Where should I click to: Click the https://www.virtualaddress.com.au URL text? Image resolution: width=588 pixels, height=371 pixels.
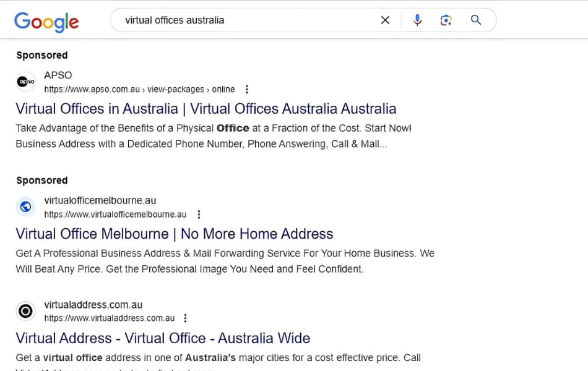[x=109, y=318]
